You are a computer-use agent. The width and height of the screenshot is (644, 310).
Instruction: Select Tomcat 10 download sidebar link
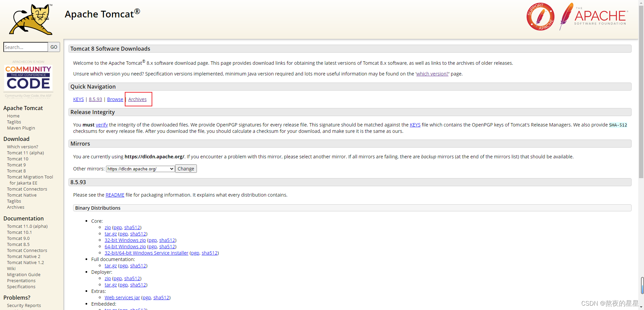point(18,159)
